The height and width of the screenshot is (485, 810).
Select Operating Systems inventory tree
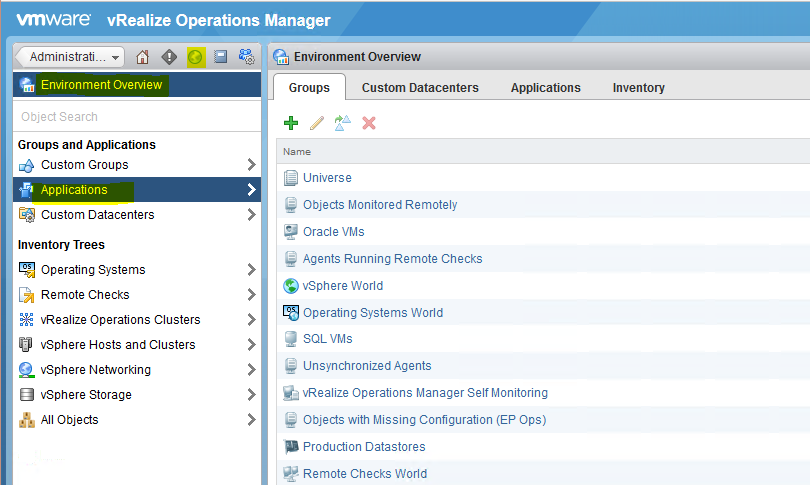93,270
